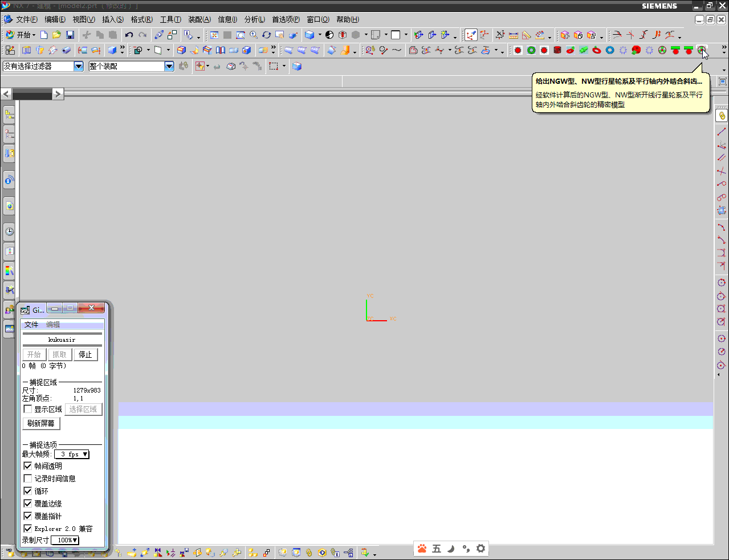Toggle the 循环 checkbox
The width and height of the screenshot is (729, 560).
(x=28, y=491)
